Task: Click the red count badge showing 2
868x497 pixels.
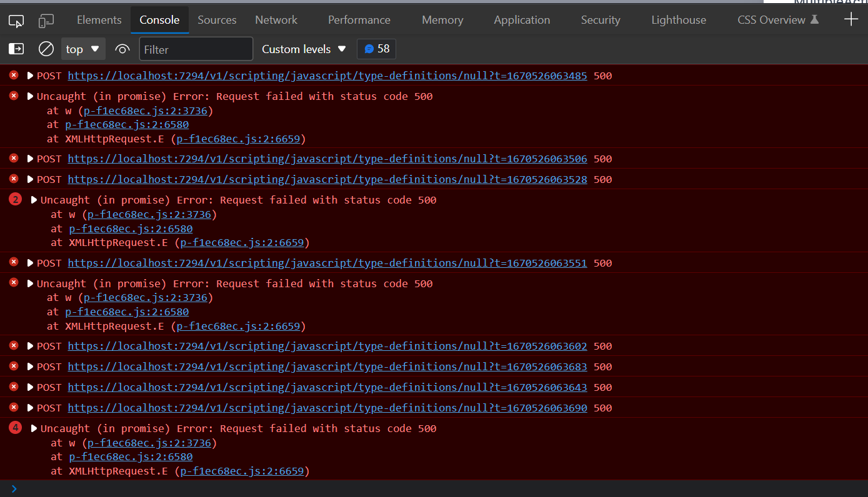Action: (x=16, y=200)
